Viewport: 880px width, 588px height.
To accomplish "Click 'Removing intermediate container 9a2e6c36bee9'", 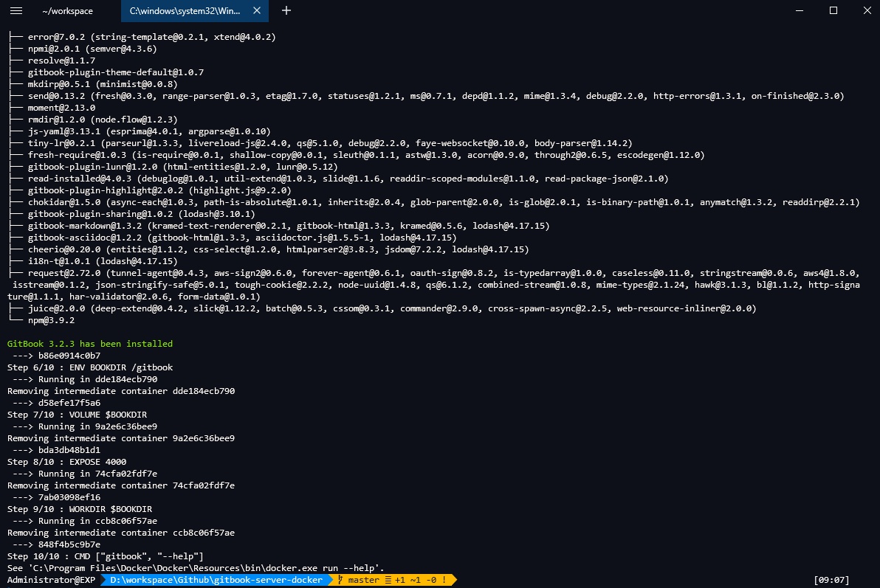I will (x=120, y=438).
